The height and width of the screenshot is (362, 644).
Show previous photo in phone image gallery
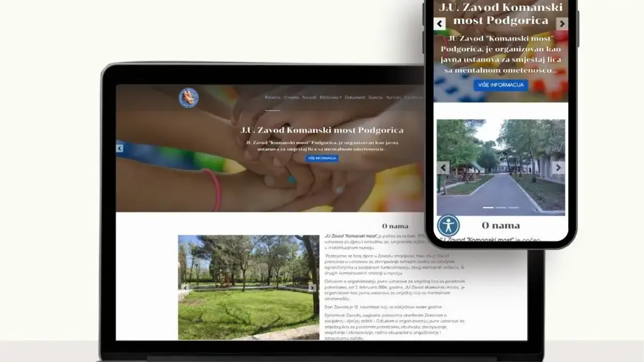443,168
